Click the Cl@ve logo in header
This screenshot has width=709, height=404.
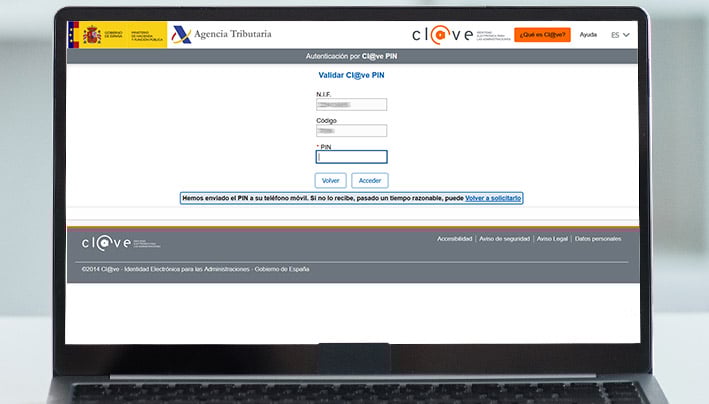coord(461,35)
